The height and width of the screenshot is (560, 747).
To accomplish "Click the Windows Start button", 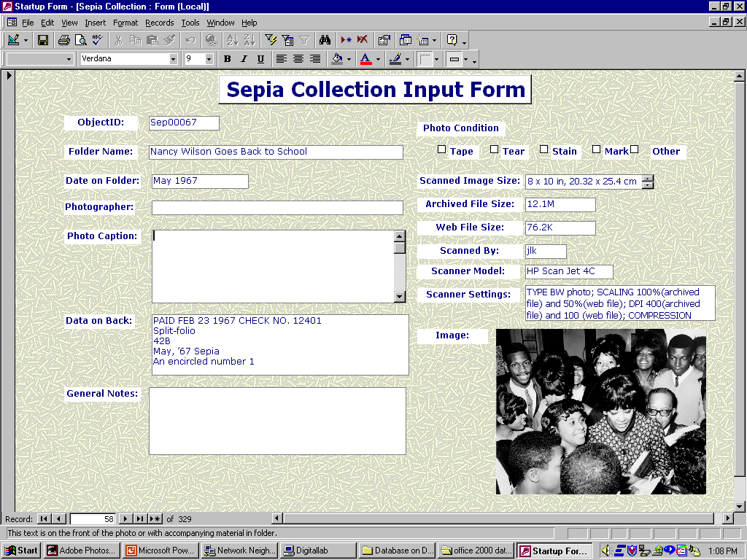I will 21,551.
